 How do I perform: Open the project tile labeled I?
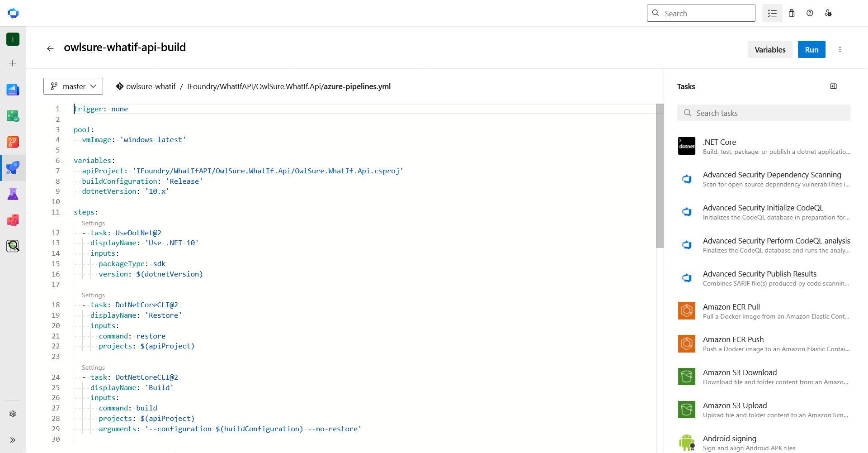click(x=13, y=39)
